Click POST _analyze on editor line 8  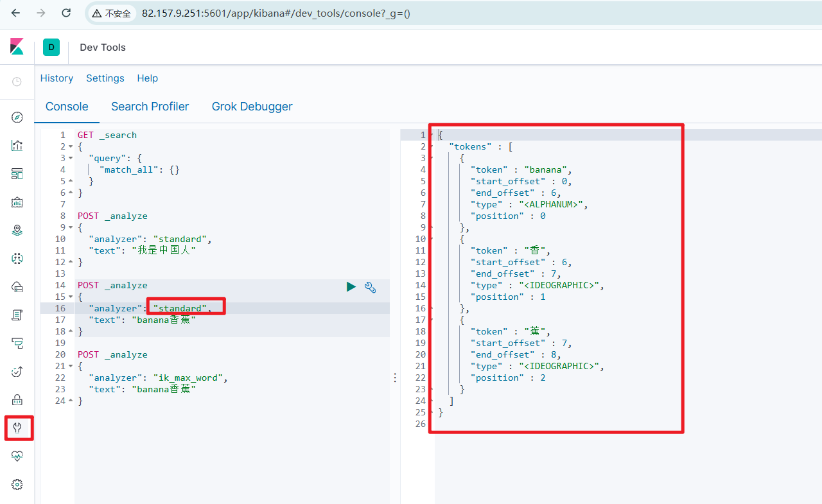point(112,216)
